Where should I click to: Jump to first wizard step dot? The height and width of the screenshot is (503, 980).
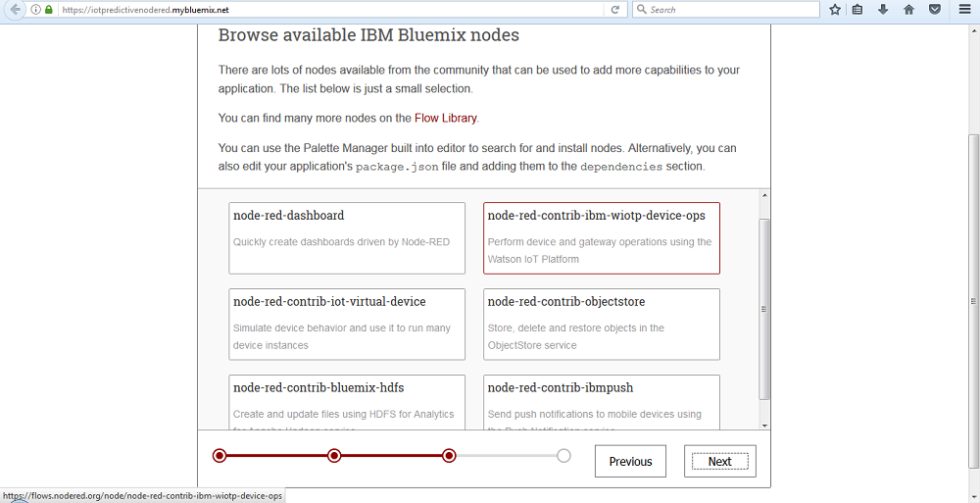click(220, 456)
